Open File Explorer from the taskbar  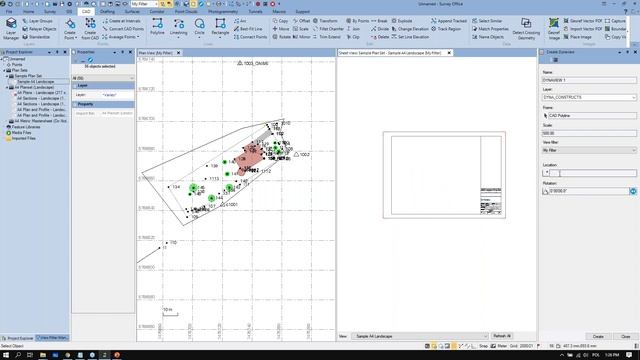click(x=42, y=355)
